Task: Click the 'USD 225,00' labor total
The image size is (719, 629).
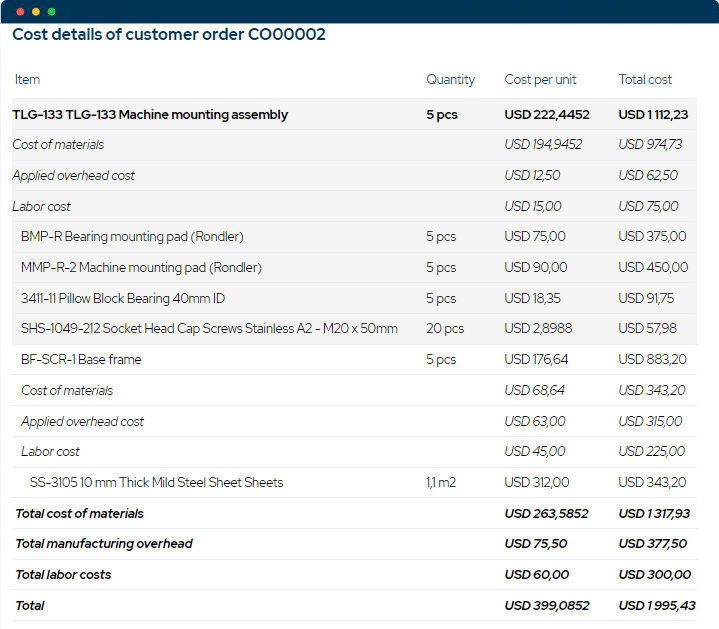Action: click(651, 452)
